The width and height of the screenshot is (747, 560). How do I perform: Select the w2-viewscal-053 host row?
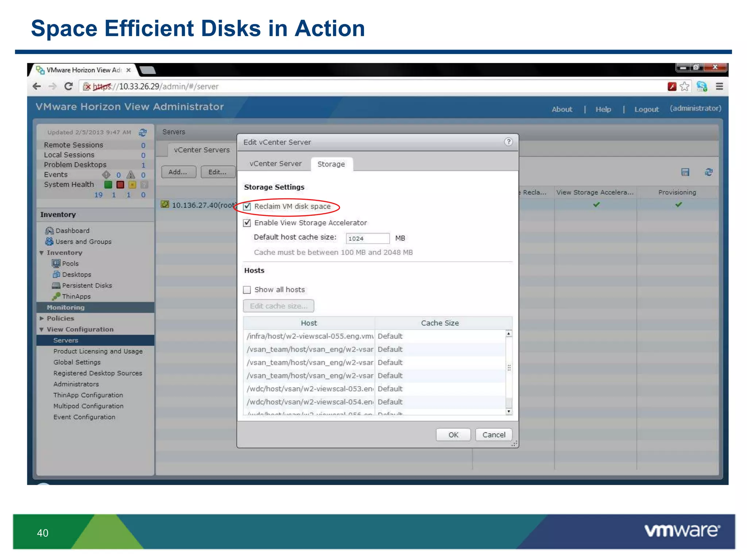click(375, 389)
